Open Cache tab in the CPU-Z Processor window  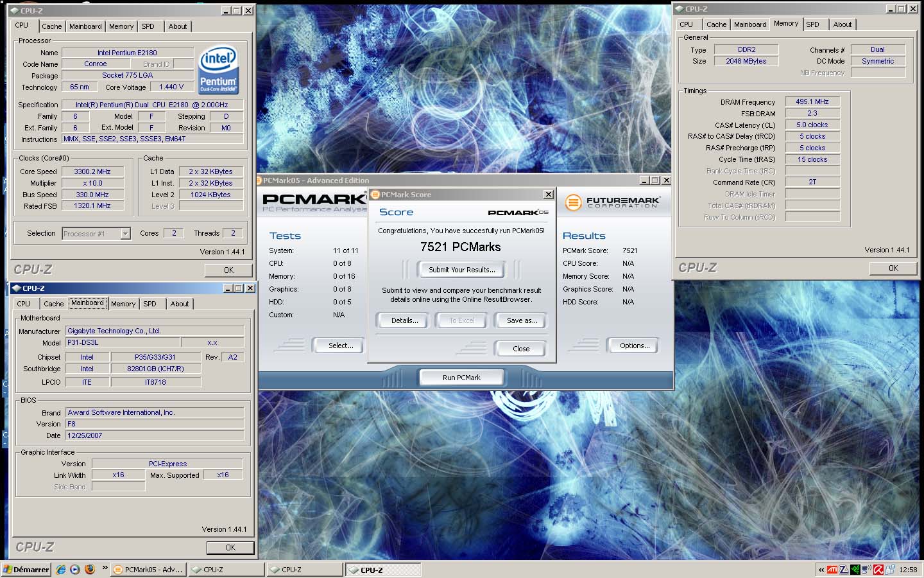click(52, 26)
